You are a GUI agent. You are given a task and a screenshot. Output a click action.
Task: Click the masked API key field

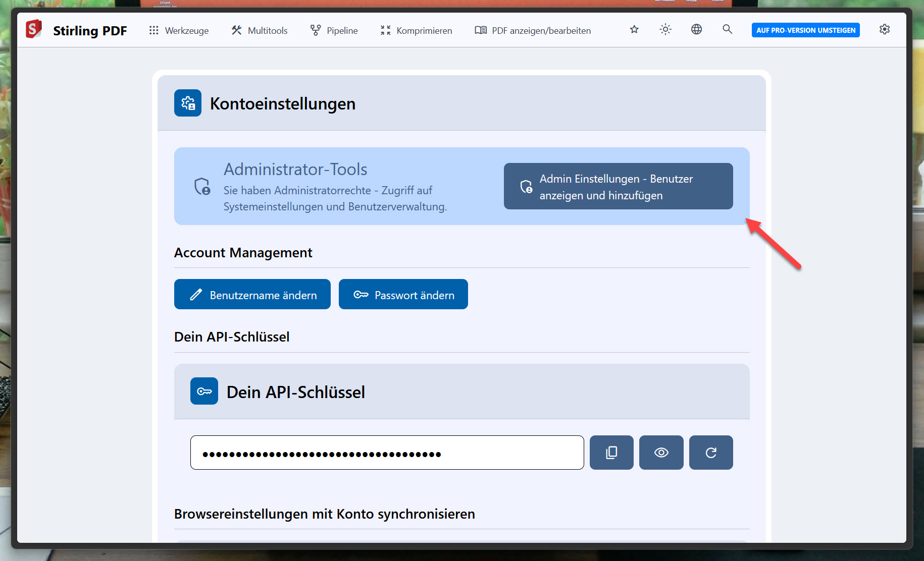tap(387, 453)
